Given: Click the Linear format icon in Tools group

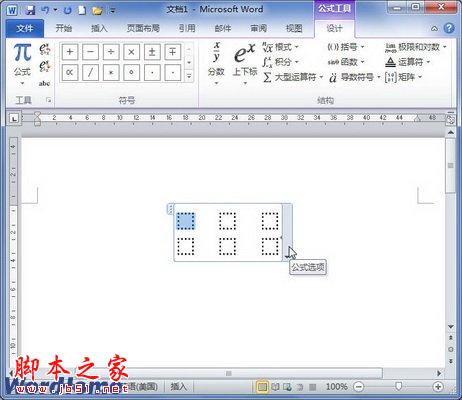Looking at the screenshot, I should click(45, 66).
